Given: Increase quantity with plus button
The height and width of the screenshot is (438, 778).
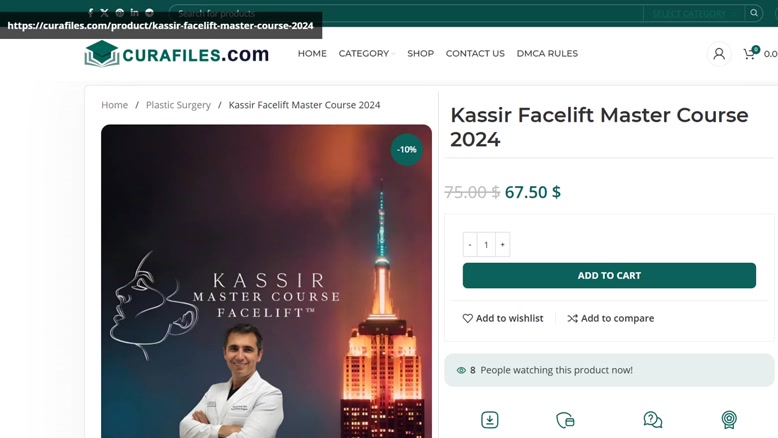Looking at the screenshot, I should pos(503,245).
